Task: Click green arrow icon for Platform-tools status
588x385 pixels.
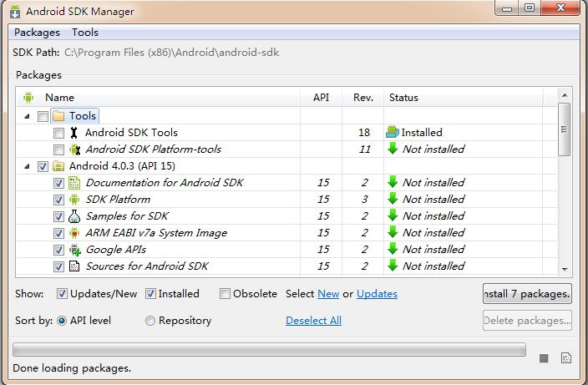Action: [x=393, y=149]
